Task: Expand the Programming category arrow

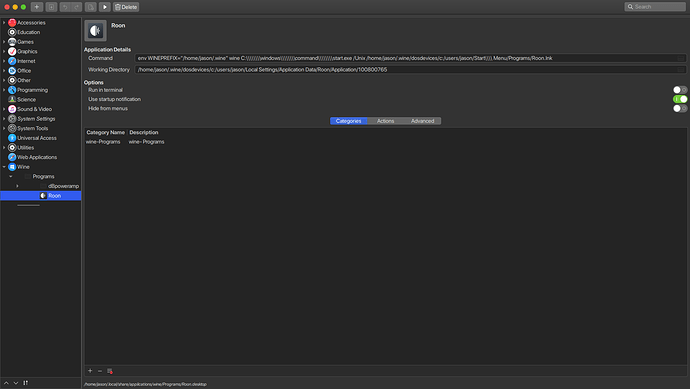Action: pos(4,90)
